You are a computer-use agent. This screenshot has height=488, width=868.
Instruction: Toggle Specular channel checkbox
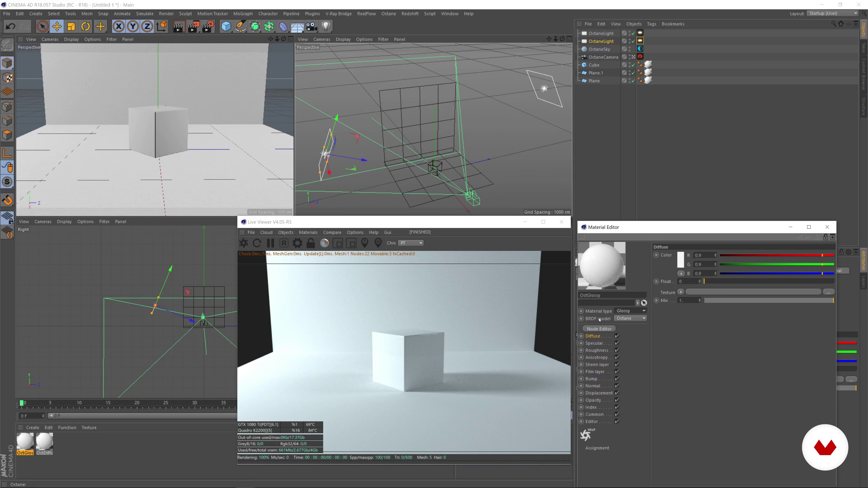point(617,343)
